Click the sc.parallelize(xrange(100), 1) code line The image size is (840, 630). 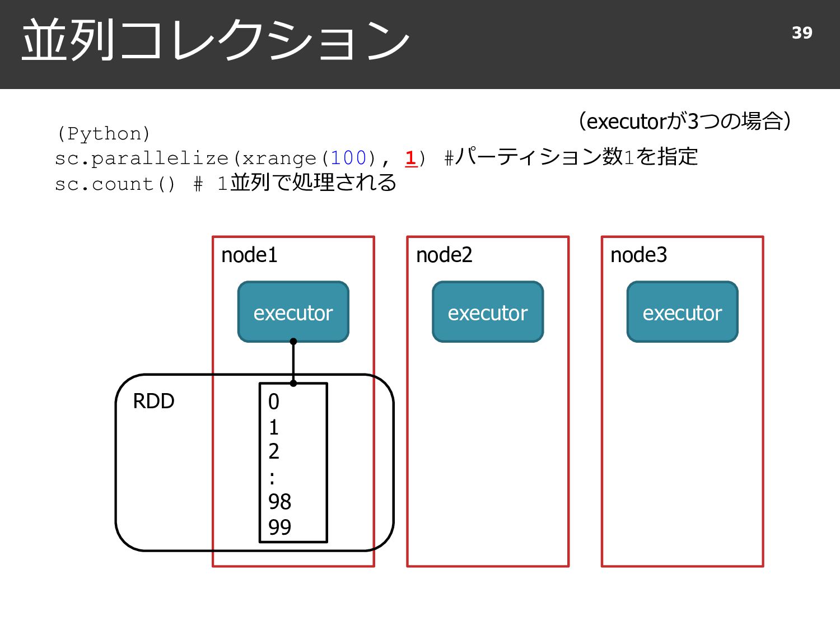coord(241,158)
